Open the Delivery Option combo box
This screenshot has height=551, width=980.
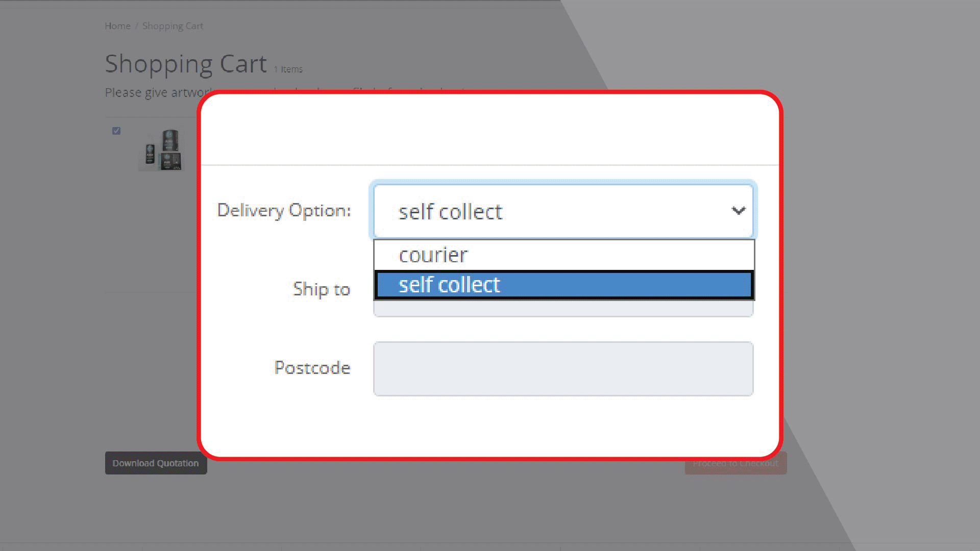click(x=551, y=211)
